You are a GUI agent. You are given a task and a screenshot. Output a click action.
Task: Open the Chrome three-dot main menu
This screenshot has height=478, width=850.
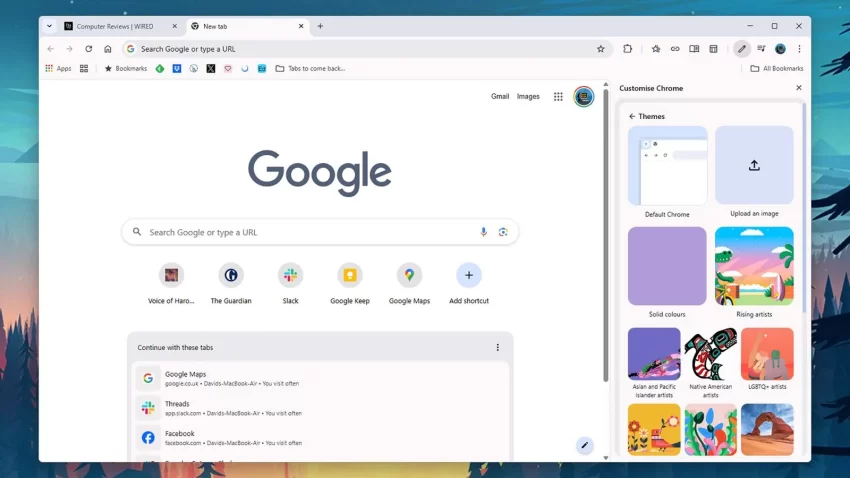point(800,49)
